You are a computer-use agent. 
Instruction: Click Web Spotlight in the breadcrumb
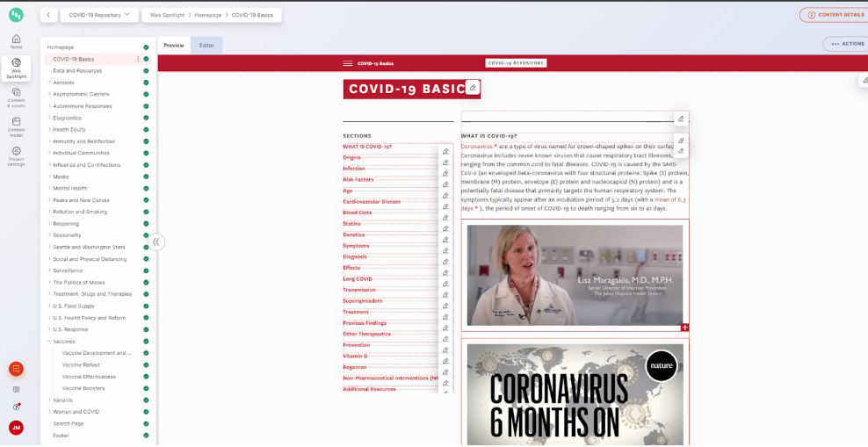[x=167, y=15]
